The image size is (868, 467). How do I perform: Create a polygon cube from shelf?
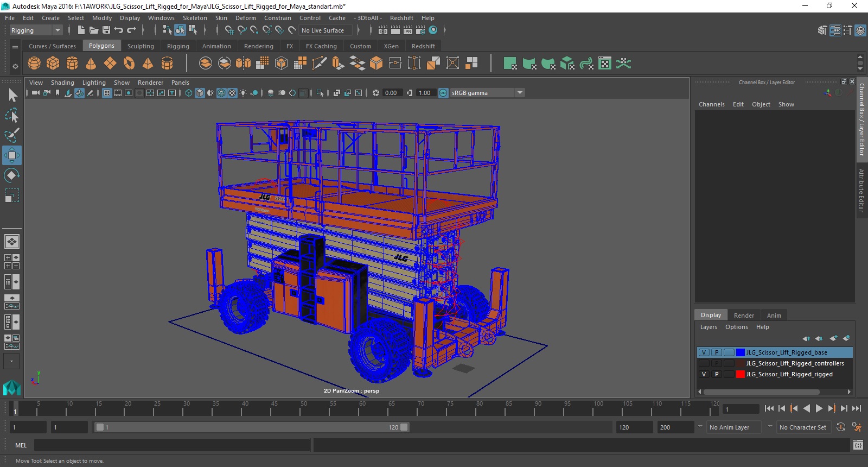click(53, 64)
